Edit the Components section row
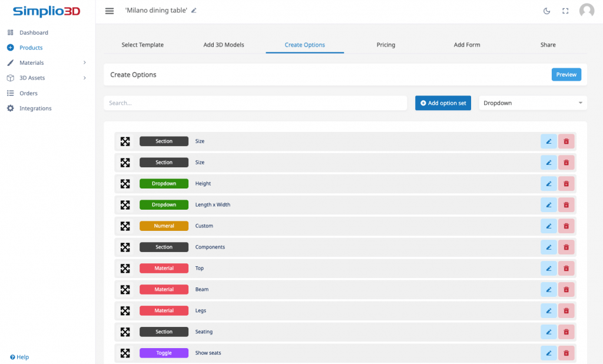 click(x=548, y=247)
